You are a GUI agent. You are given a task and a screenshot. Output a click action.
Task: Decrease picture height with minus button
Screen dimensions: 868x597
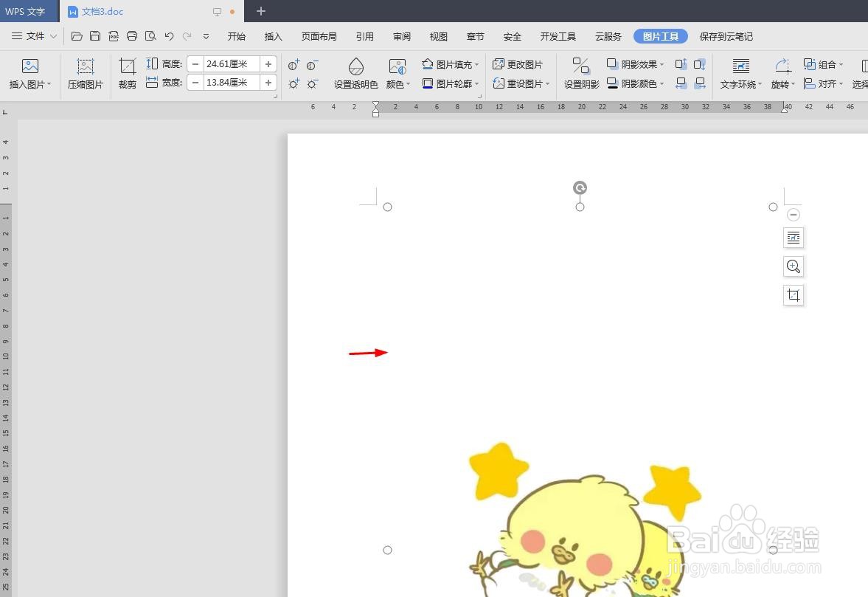(x=195, y=64)
